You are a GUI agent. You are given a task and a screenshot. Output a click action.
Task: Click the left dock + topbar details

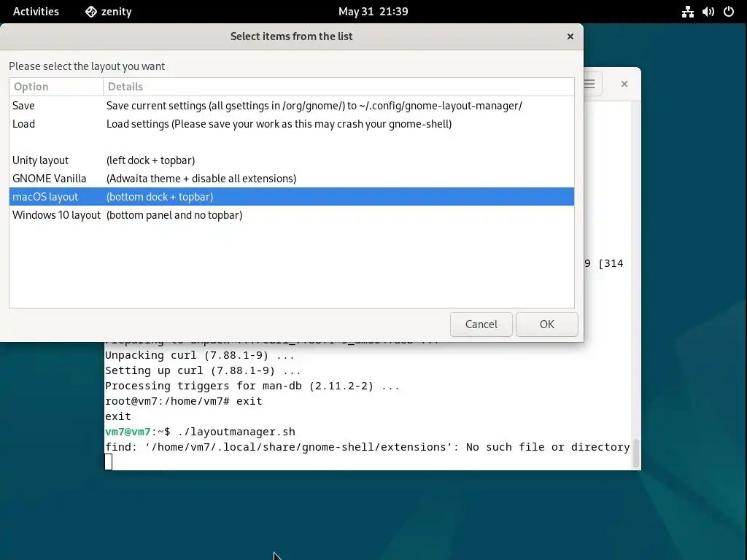point(150,160)
